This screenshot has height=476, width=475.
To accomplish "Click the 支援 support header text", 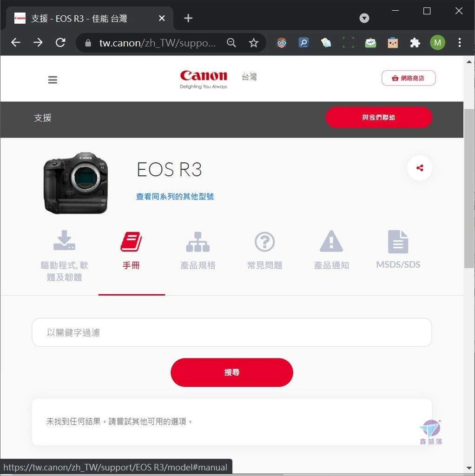I will [x=43, y=118].
